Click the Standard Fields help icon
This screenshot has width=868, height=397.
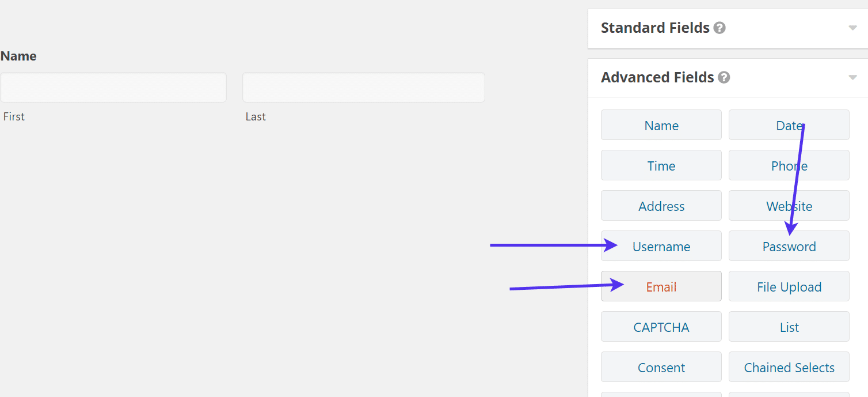click(x=719, y=28)
